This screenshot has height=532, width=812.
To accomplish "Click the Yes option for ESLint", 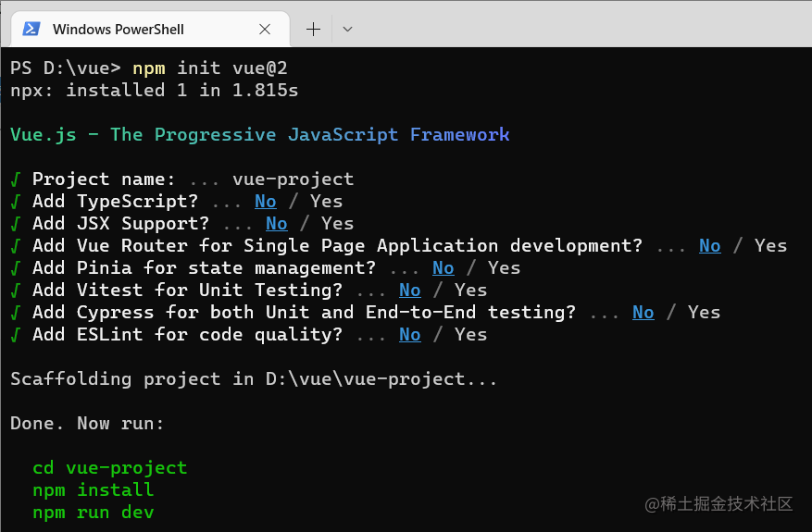I will 470,335.
